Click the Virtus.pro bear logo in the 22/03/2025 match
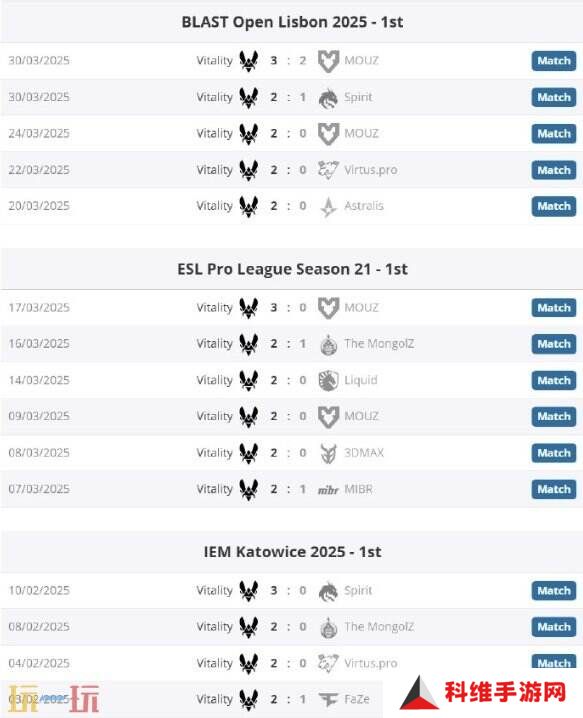The height and width of the screenshot is (718, 583). pyautogui.click(x=328, y=170)
